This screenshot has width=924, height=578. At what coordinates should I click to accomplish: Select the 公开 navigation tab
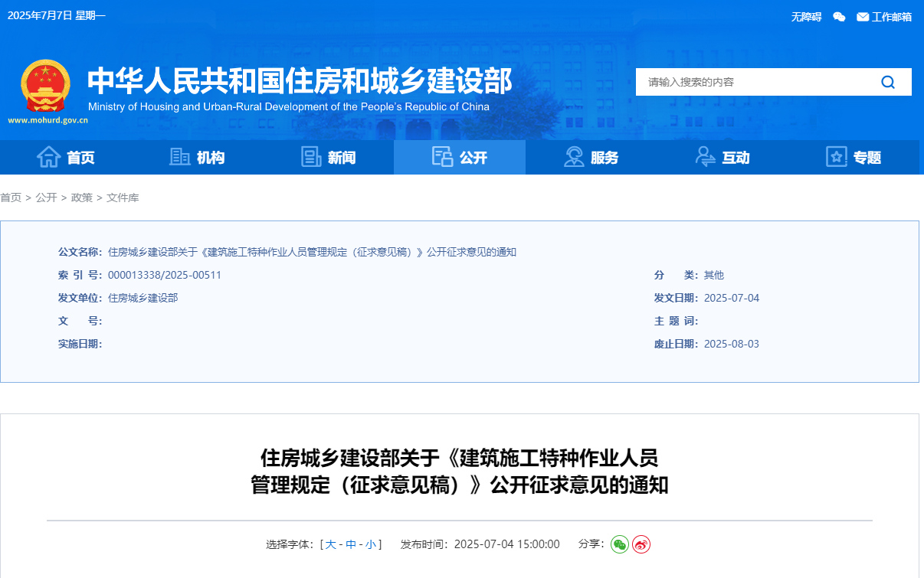(460, 157)
